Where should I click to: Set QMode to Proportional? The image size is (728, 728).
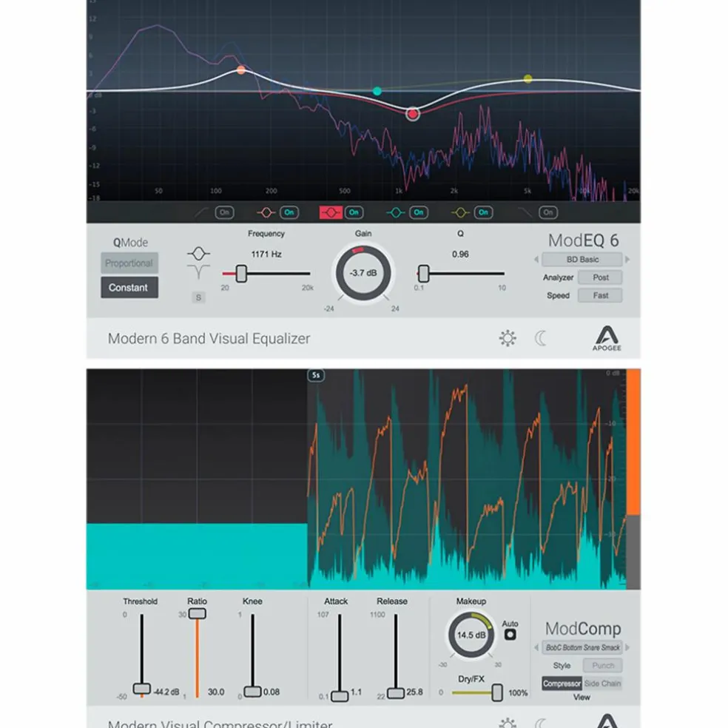(129, 263)
